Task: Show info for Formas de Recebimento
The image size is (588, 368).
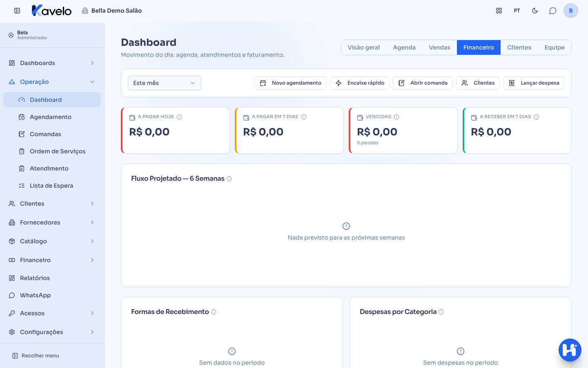Action: tap(214, 312)
